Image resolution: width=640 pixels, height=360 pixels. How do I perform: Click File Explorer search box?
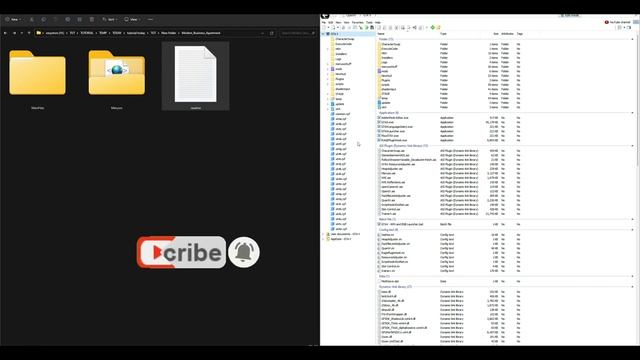[x=298, y=33]
